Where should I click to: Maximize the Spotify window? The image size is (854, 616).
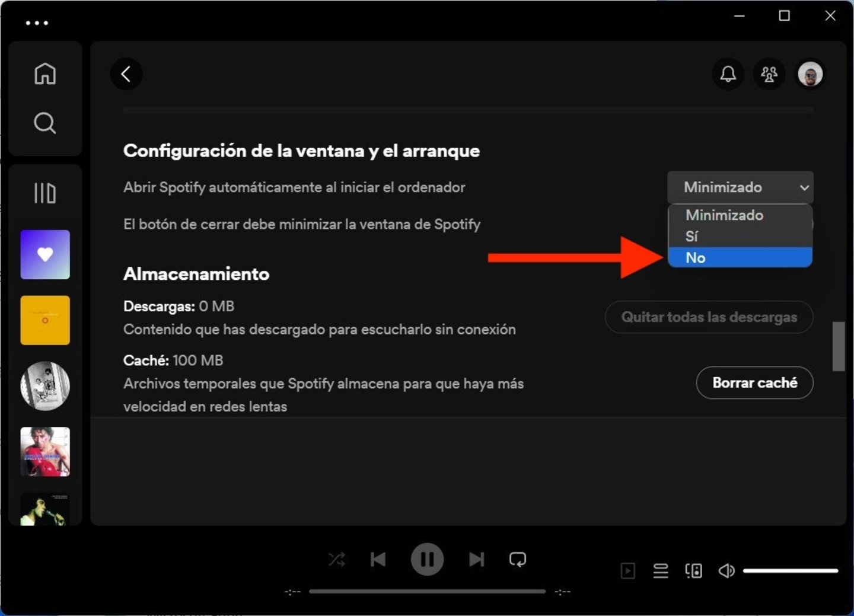point(784,16)
